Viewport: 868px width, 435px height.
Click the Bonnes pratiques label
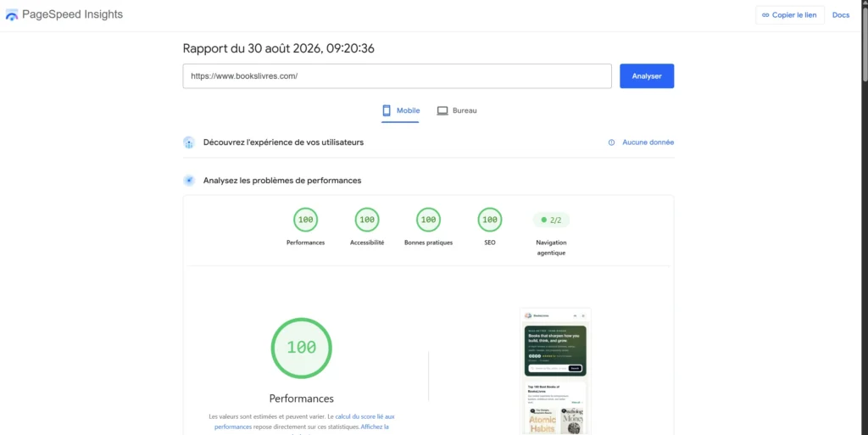click(428, 243)
